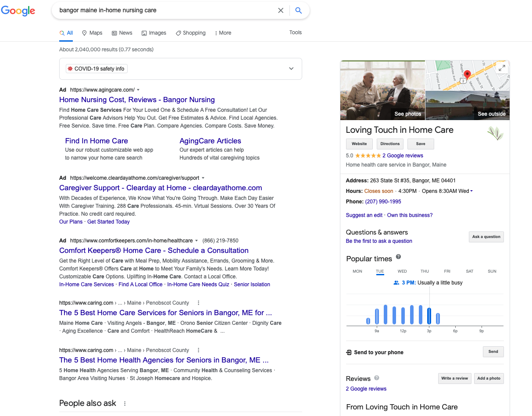Click Be the first to ask a question

[379, 241]
